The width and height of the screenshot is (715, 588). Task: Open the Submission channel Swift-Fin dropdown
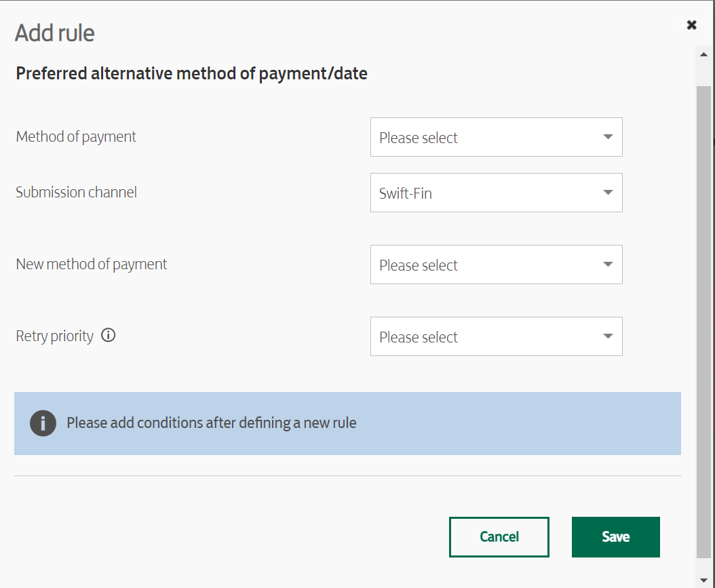[x=496, y=193]
